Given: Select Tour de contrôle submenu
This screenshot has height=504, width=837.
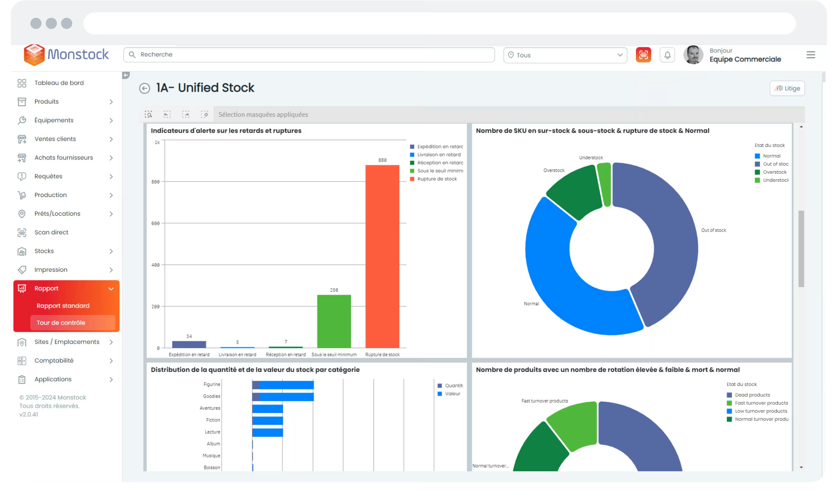Looking at the screenshot, I should (73, 323).
